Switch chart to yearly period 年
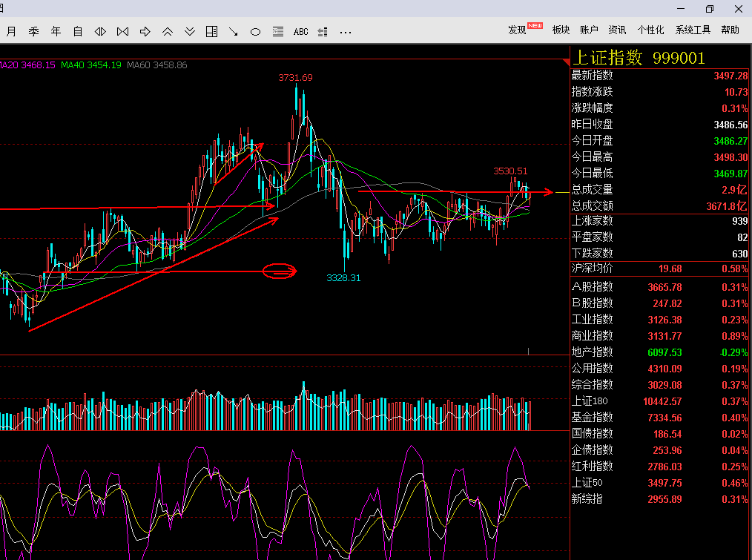Image resolution: width=752 pixels, height=560 pixels. tap(56, 32)
